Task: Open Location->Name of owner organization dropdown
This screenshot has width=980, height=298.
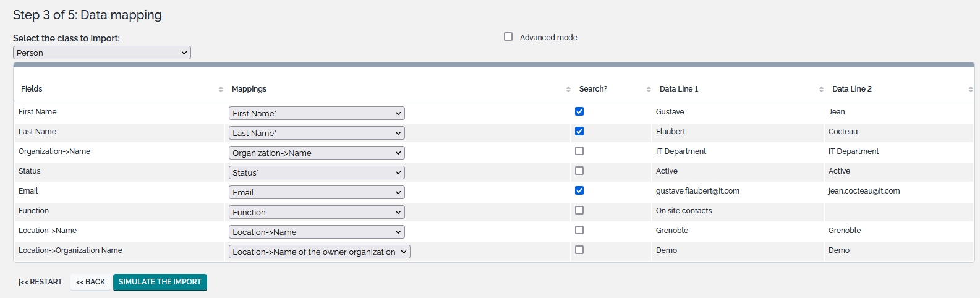Action: click(319, 252)
